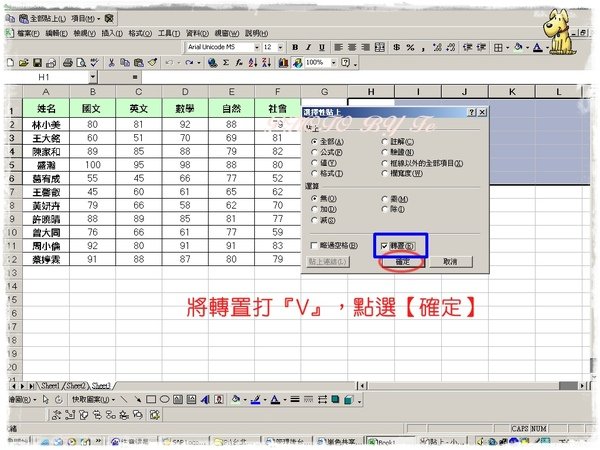600x450 pixels.
Task: Apply Percent style icon
Action: pyautogui.click(x=411, y=47)
